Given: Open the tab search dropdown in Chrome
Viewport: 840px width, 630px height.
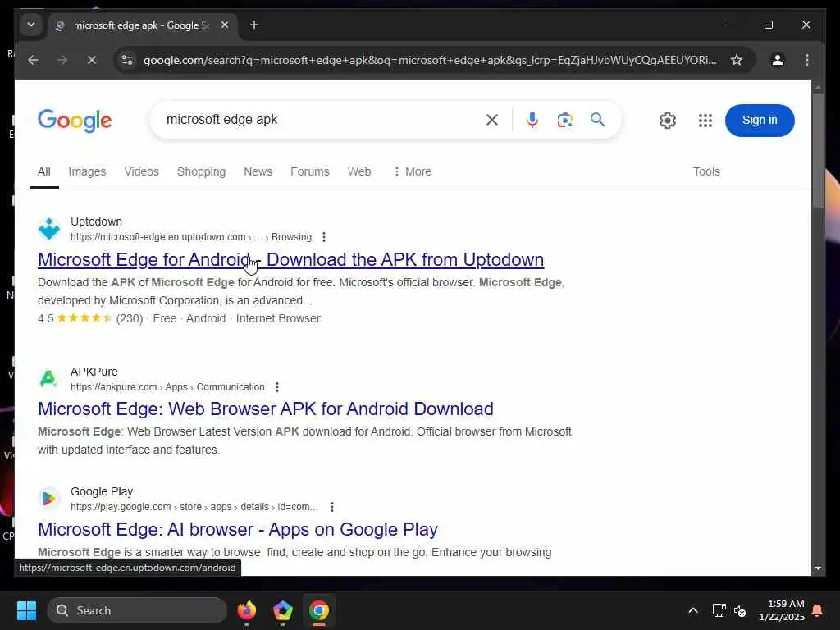Looking at the screenshot, I should click(x=31, y=25).
